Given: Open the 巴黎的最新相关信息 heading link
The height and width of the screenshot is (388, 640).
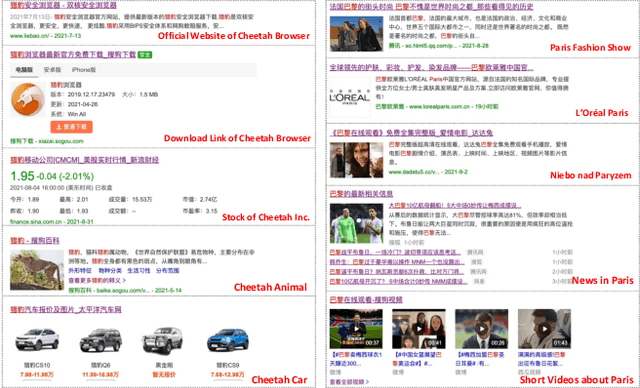Looking at the screenshot, I should [361, 194].
